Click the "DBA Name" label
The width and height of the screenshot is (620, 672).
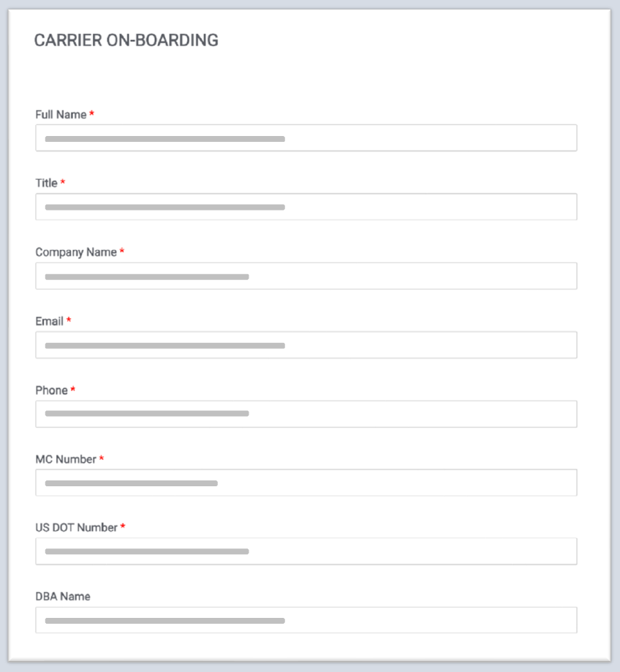[x=63, y=597]
